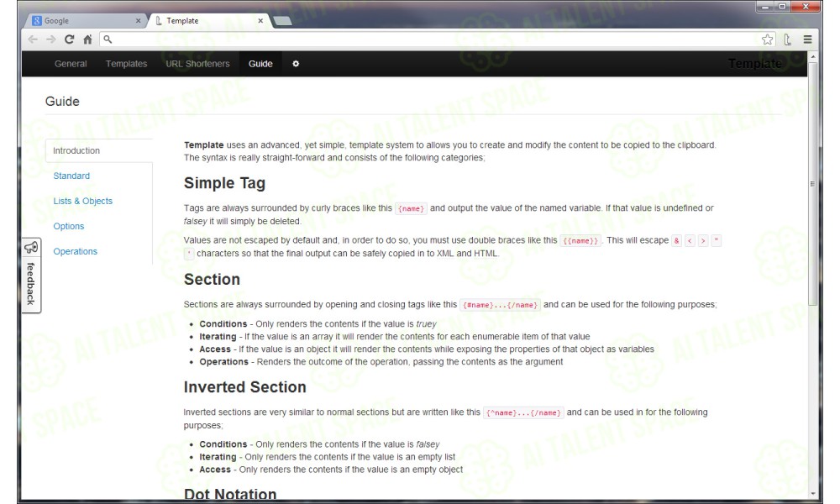Open a new tab button
This screenshot has width=840, height=504.
click(282, 21)
